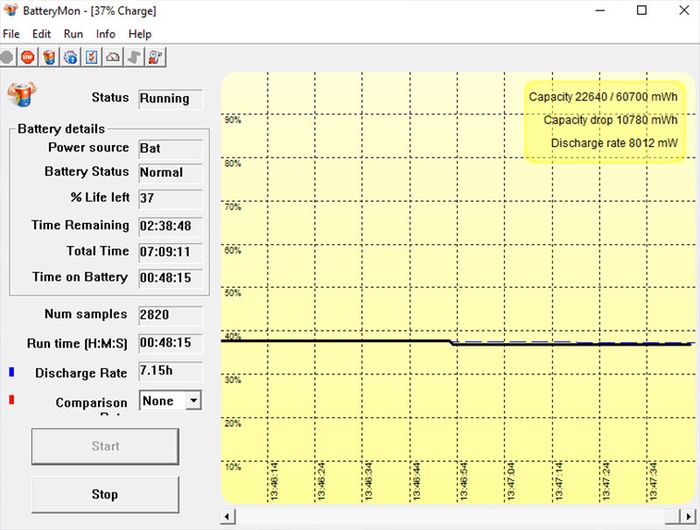700x530 pixels.
Task: Click the 13:46:54 time axis label
Action: 463,481
